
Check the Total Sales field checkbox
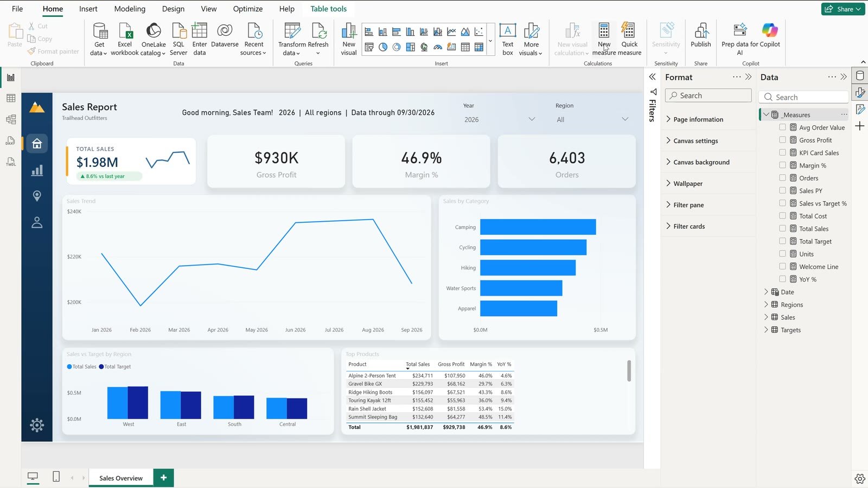point(782,228)
